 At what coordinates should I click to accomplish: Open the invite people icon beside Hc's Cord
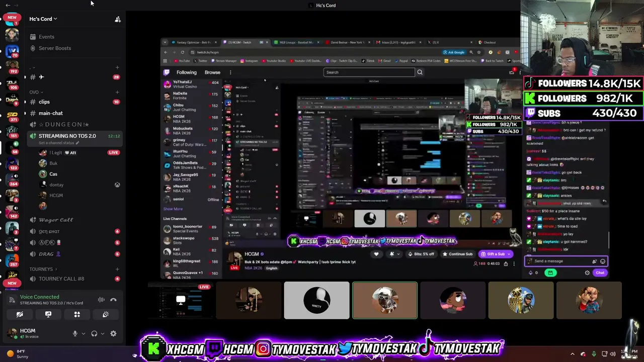pos(118,19)
